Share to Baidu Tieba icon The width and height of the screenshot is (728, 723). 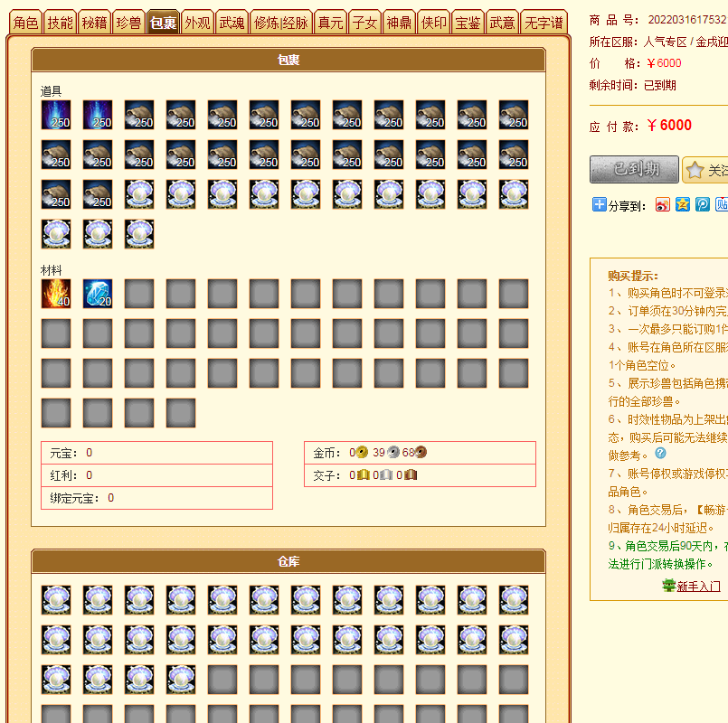[x=722, y=205]
